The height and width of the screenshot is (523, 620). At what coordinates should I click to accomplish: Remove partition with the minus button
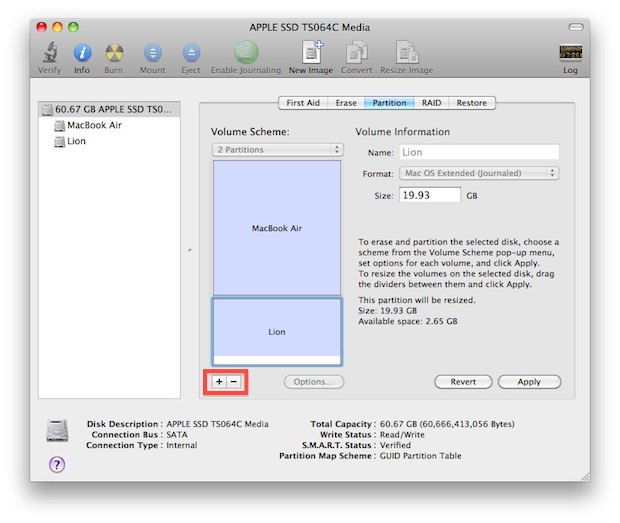pos(234,382)
